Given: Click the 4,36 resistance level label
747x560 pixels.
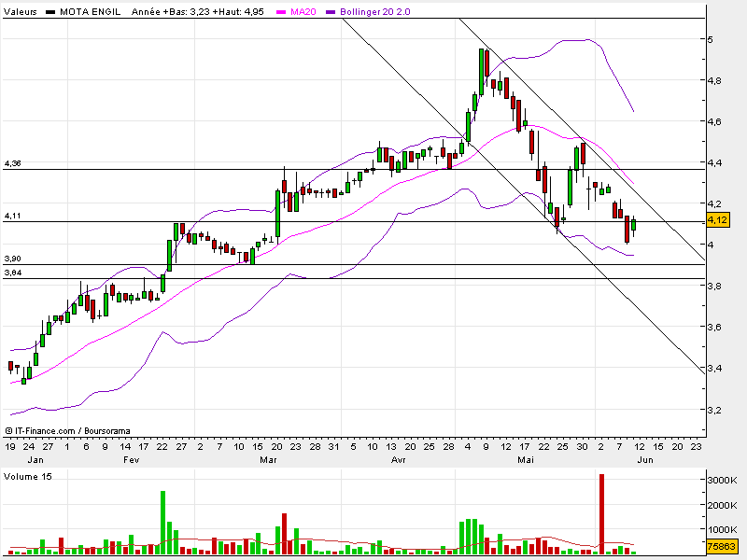Looking at the screenshot, I should (13, 163).
